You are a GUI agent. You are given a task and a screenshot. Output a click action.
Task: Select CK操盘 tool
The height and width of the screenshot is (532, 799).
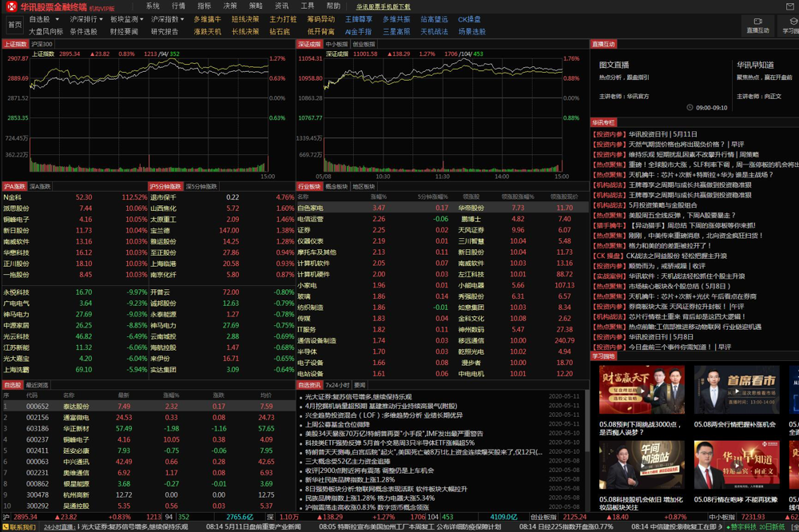click(x=469, y=19)
